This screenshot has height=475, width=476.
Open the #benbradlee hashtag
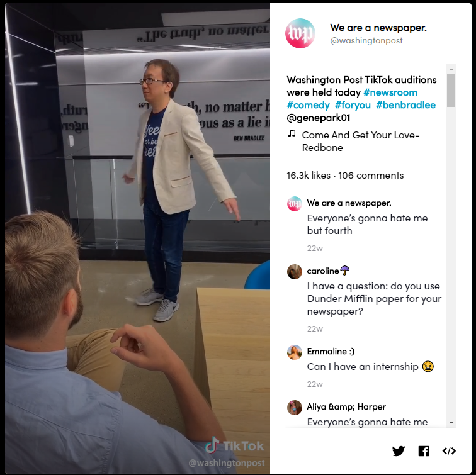[406, 105]
